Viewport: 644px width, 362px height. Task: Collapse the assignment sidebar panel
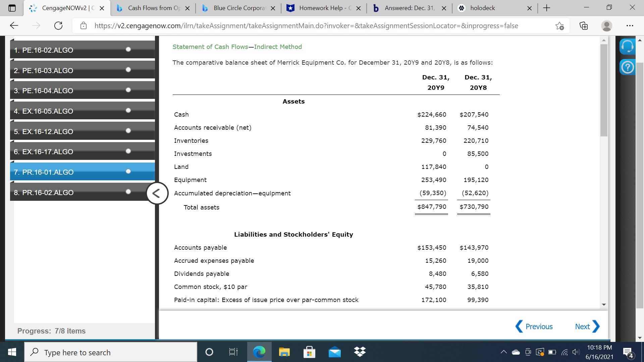coord(157,193)
